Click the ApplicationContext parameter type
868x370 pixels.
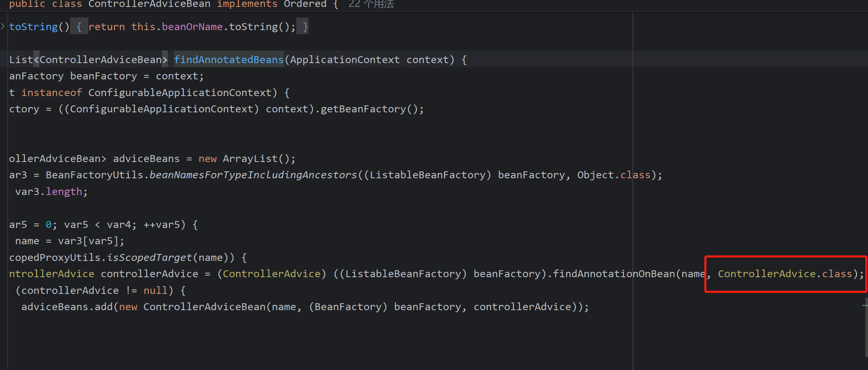[345, 60]
